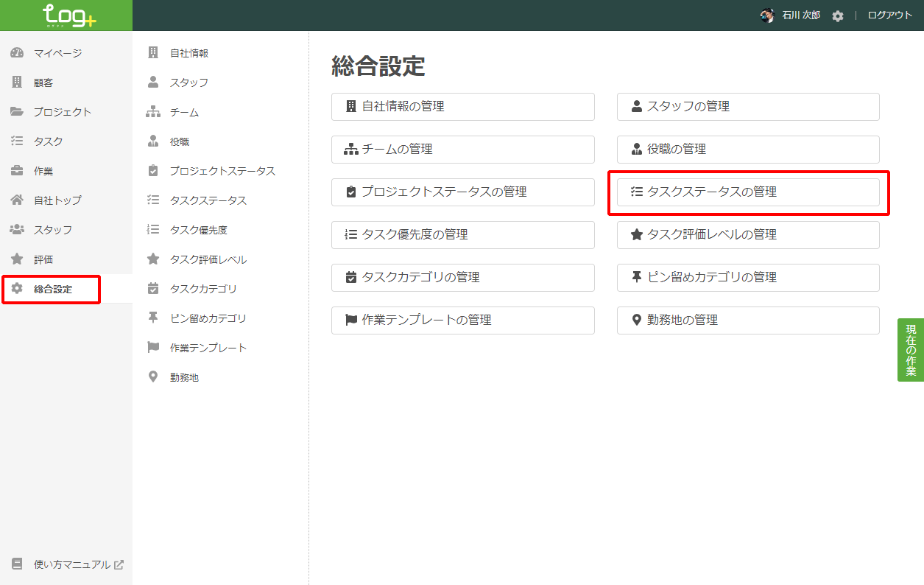
Task: Open 評価 via the star icon
Action: pos(16,259)
